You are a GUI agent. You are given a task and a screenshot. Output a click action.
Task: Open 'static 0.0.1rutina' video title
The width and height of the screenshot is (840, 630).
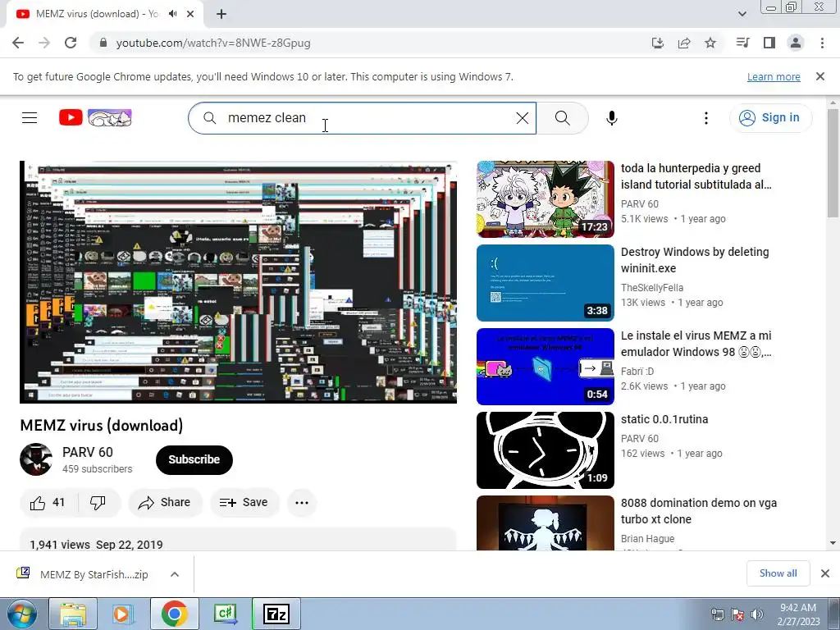(x=664, y=419)
